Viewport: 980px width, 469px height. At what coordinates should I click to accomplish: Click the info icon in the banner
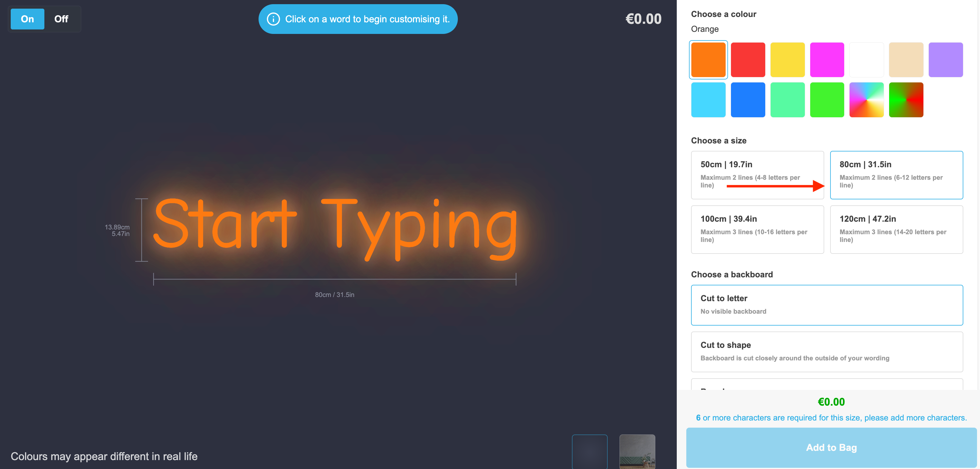click(273, 19)
